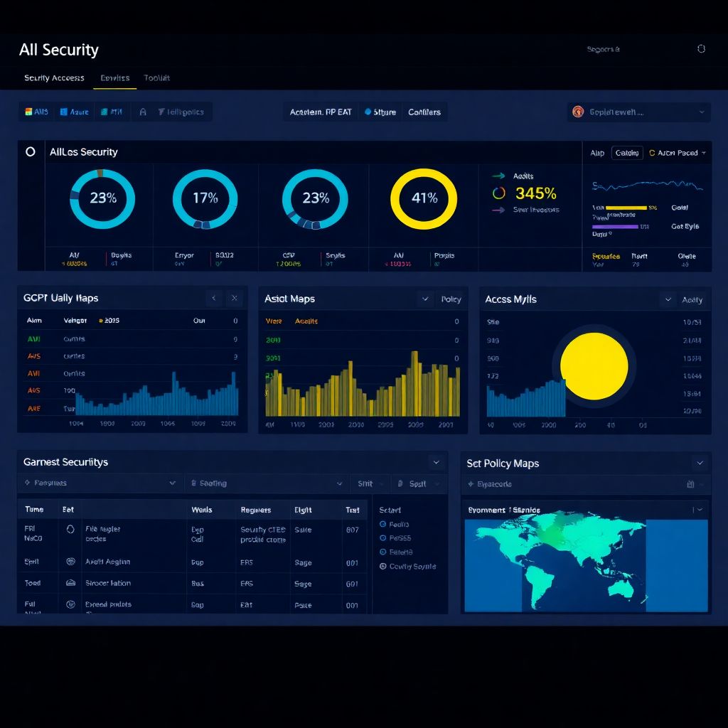
Task: Click the Policy button in Asict Maps panel
Action: pyautogui.click(x=451, y=299)
